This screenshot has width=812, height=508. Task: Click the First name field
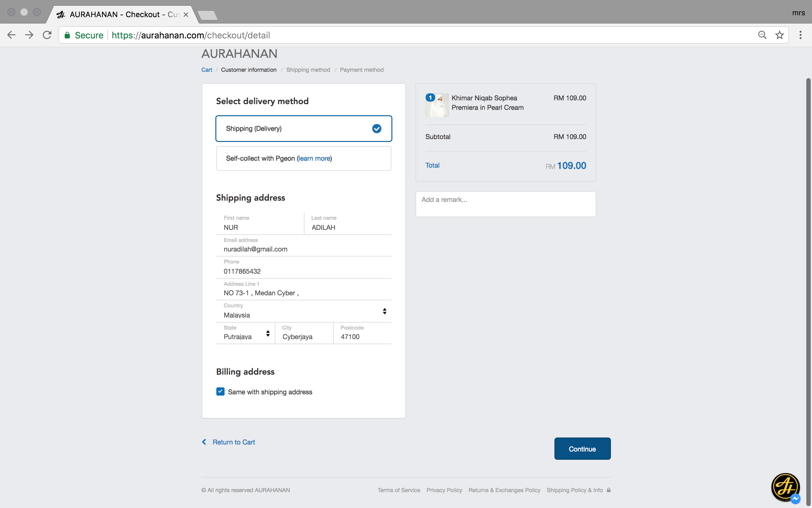click(x=260, y=224)
